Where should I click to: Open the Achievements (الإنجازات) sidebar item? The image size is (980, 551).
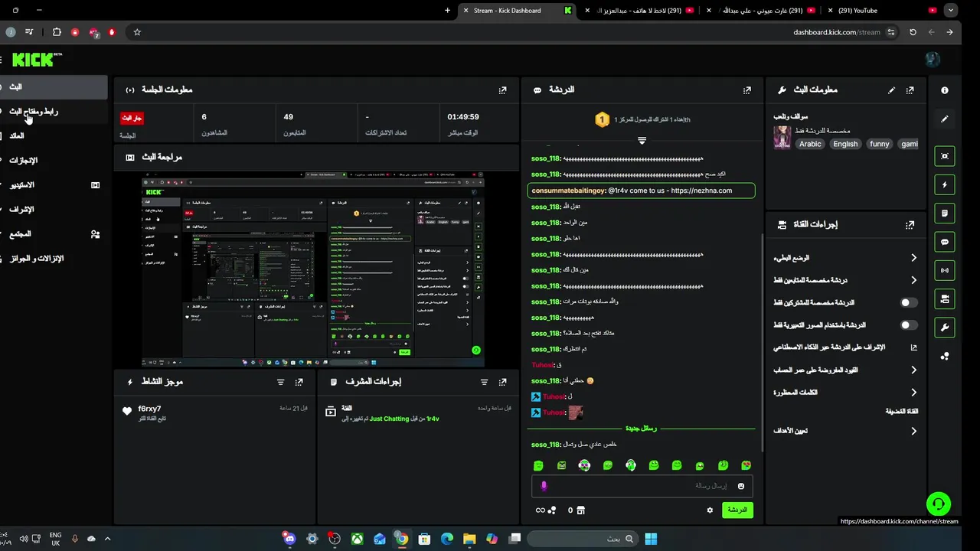point(54,160)
